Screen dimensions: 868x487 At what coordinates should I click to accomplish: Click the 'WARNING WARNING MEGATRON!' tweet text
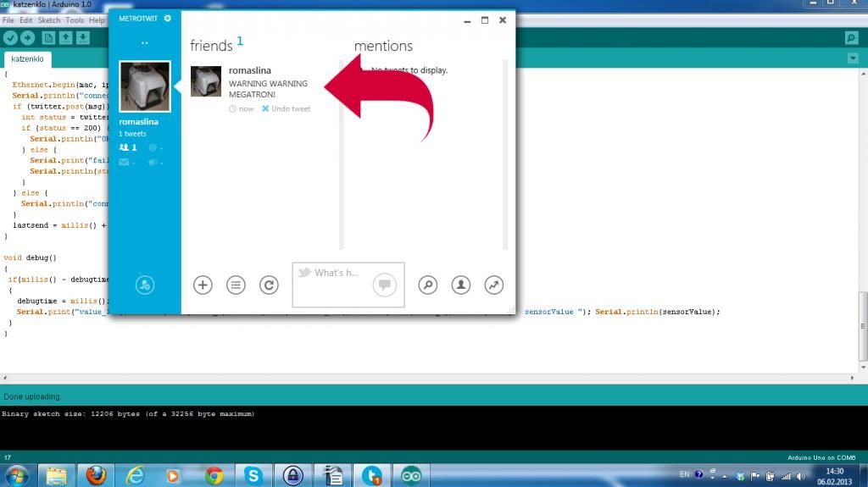[x=268, y=89]
